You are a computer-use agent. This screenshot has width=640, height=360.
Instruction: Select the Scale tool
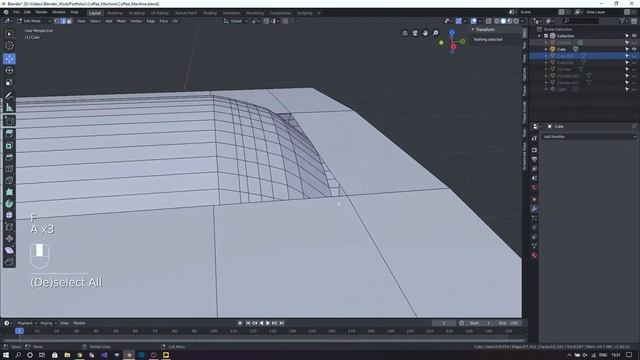pyautogui.click(x=9, y=82)
